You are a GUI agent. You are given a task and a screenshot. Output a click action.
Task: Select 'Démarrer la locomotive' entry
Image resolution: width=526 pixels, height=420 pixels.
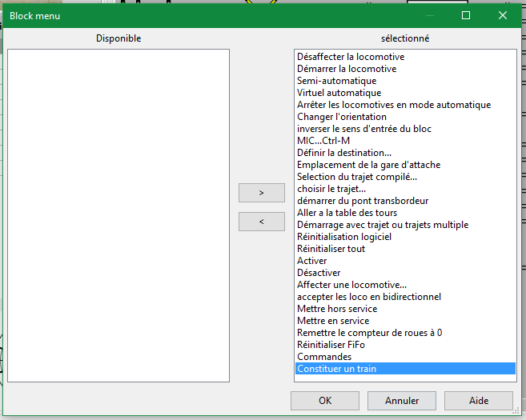point(347,69)
